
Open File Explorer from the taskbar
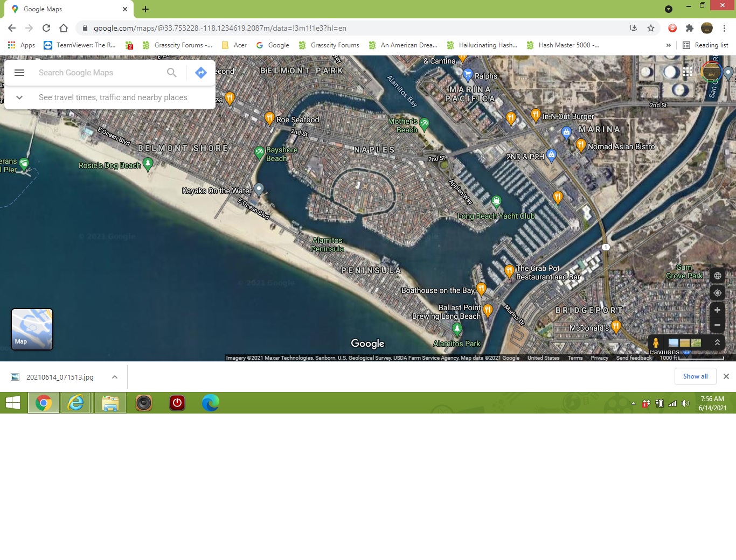click(x=110, y=403)
